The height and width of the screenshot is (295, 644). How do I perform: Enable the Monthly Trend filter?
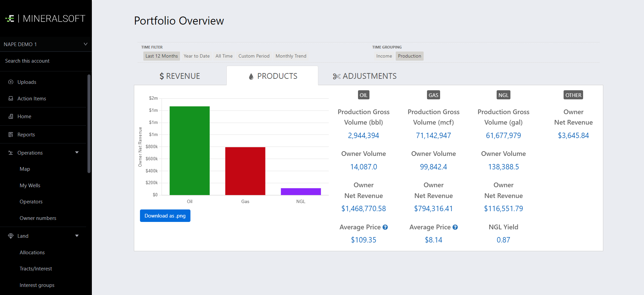pos(291,56)
